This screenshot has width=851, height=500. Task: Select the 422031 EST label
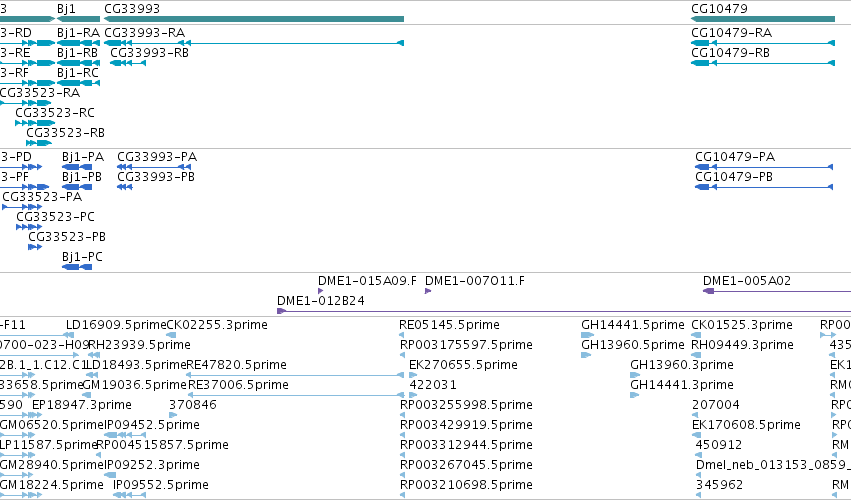tap(433, 385)
